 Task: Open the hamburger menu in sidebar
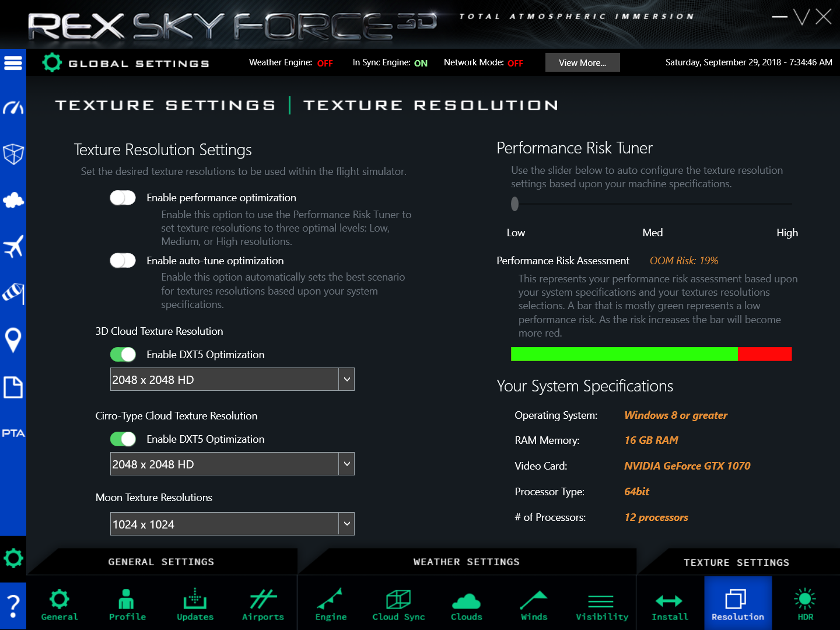13,62
